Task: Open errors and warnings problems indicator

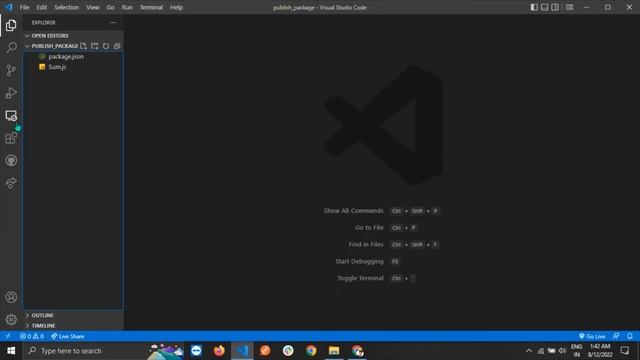Action: pos(32,336)
